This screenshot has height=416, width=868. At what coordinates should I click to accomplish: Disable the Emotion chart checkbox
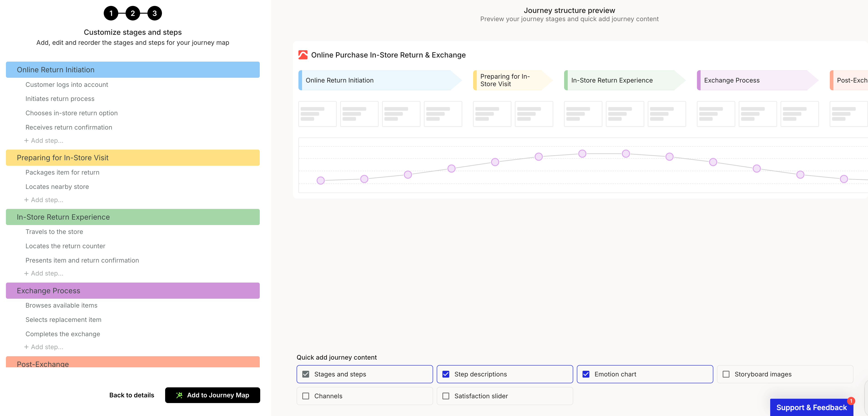pos(586,374)
